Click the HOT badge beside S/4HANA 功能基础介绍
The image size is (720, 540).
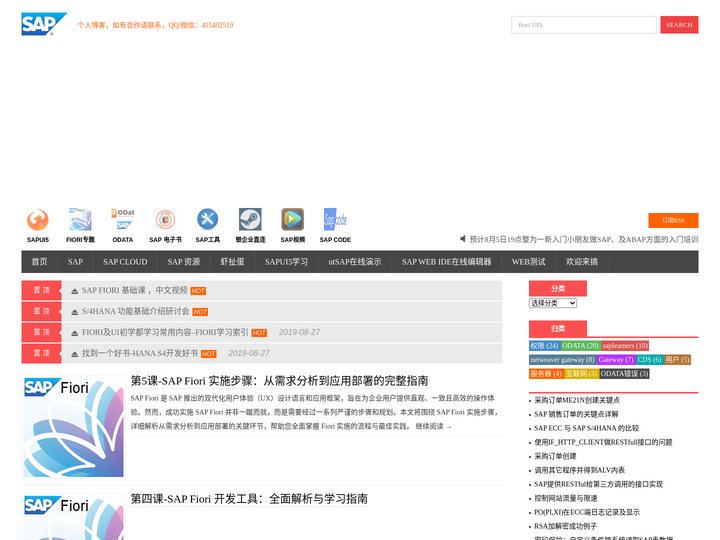[200, 312]
